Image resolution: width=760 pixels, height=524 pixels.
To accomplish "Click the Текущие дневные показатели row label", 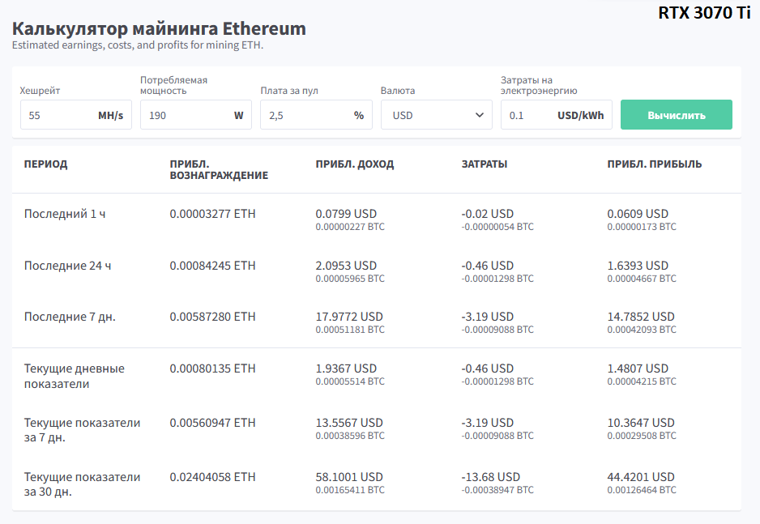I will click(74, 376).
